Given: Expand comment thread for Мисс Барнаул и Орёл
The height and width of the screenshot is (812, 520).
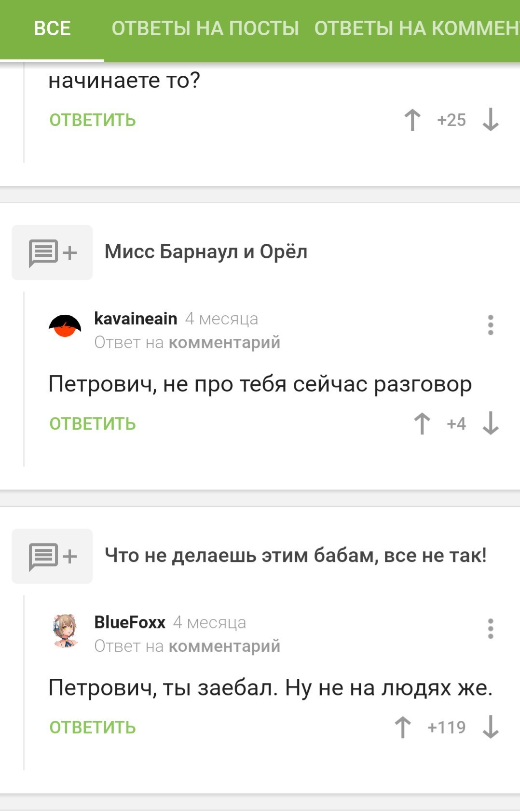Looking at the screenshot, I should pos(52,252).
